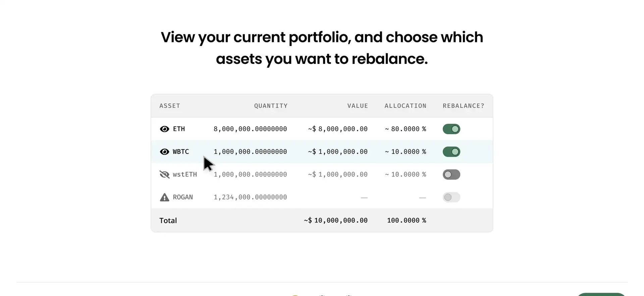Turn off the ETH rebalance toggle
The image size is (644, 296).
tap(451, 129)
